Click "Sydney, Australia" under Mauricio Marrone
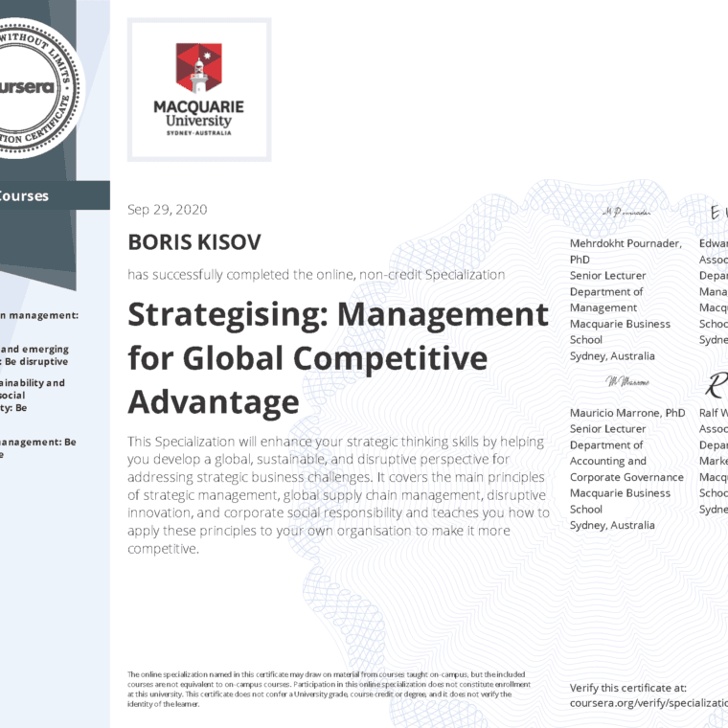 tap(612, 525)
